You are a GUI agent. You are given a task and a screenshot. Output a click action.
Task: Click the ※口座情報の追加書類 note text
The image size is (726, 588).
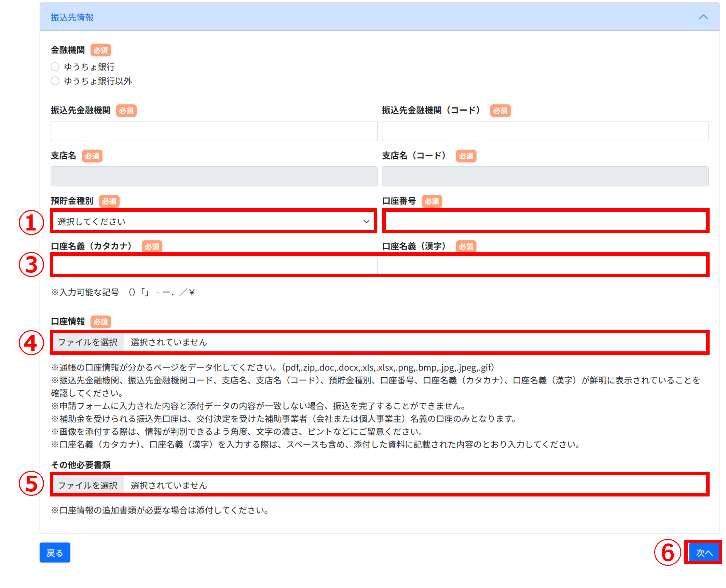tap(160, 510)
